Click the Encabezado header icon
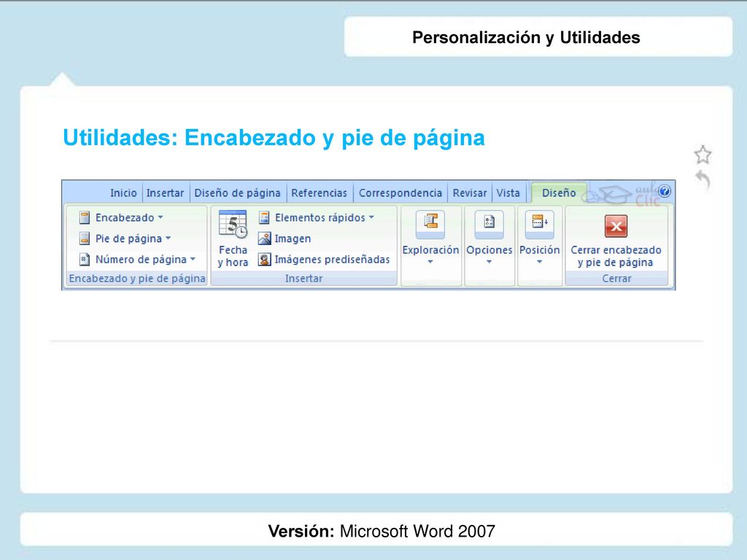747x560 pixels. [x=85, y=217]
